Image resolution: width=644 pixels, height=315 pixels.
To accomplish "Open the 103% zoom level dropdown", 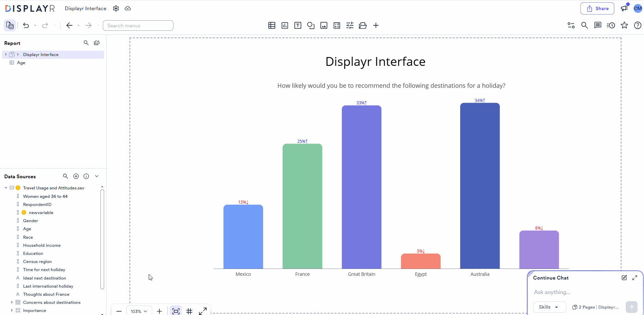I will pyautogui.click(x=139, y=311).
